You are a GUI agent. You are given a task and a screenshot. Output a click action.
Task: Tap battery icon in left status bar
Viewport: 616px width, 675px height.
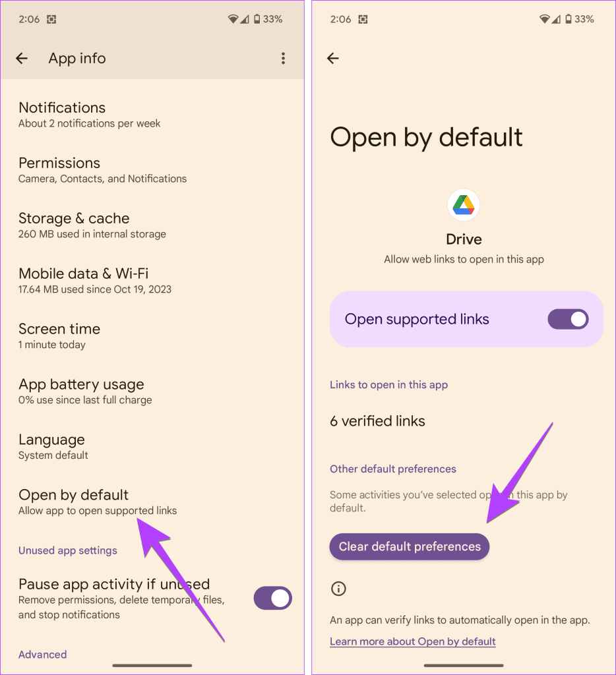[x=257, y=19]
